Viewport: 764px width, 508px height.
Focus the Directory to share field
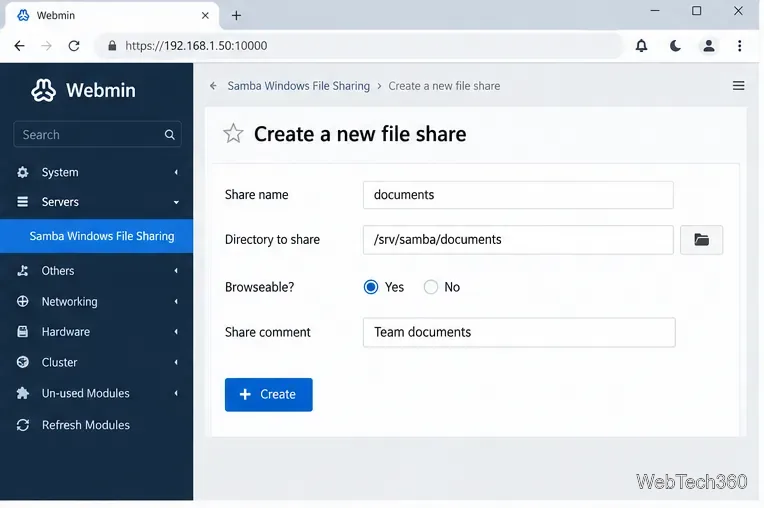(518, 240)
